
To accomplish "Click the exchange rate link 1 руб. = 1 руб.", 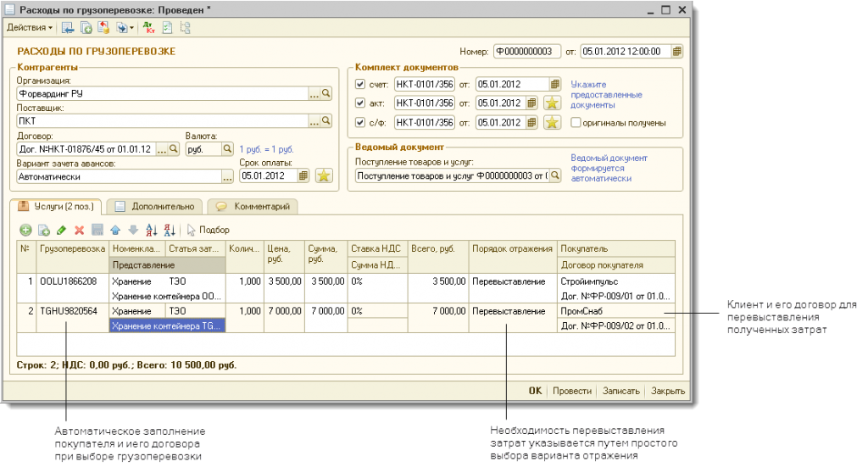I will 266,149.
